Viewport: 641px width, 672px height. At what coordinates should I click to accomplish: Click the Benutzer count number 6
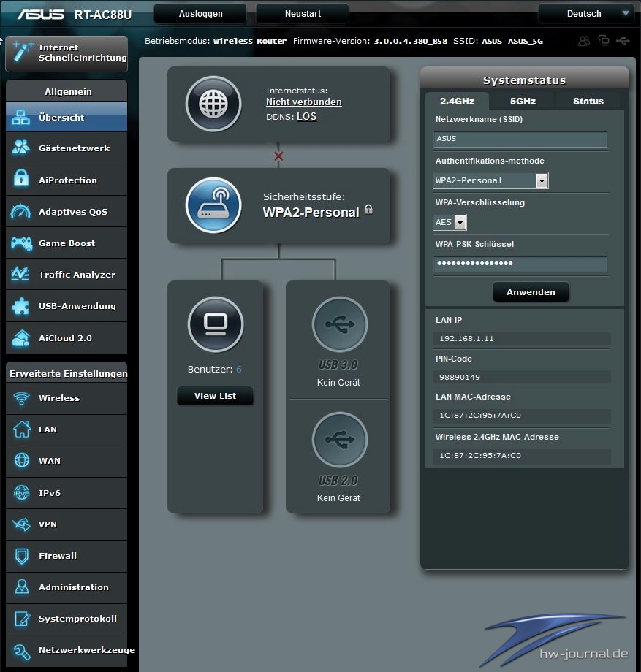(239, 369)
